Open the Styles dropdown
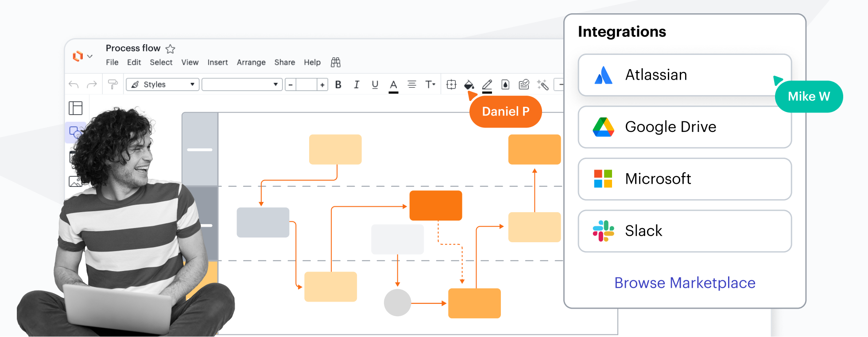This screenshot has width=868, height=337. coord(163,85)
